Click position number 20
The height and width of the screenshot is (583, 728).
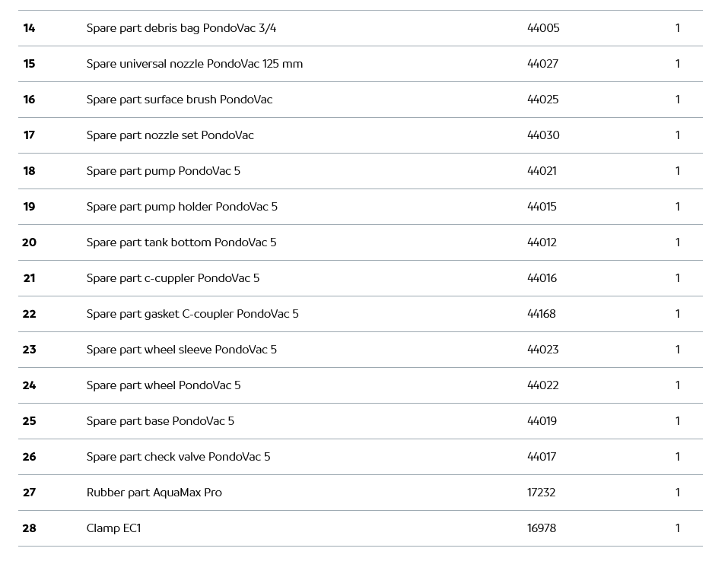click(x=29, y=242)
